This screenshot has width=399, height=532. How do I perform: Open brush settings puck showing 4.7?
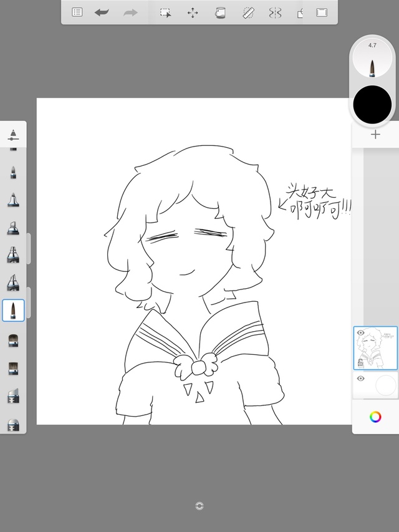coord(372,60)
